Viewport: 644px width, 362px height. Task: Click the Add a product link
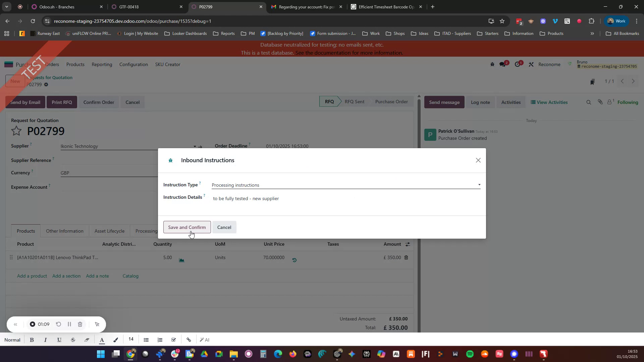click(x=32, y=276)
